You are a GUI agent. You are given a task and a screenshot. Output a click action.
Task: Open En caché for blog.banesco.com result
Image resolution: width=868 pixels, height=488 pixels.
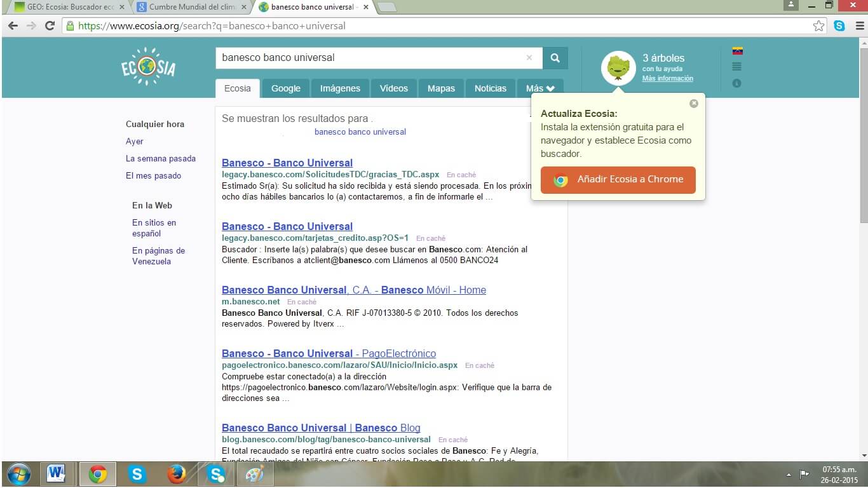[x=453, y=440]
